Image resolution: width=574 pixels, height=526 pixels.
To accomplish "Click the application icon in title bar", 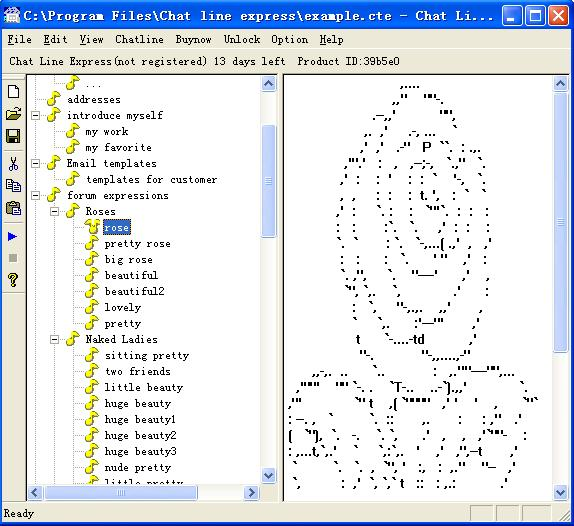I will pyautogui.click(x=11, y=16).
